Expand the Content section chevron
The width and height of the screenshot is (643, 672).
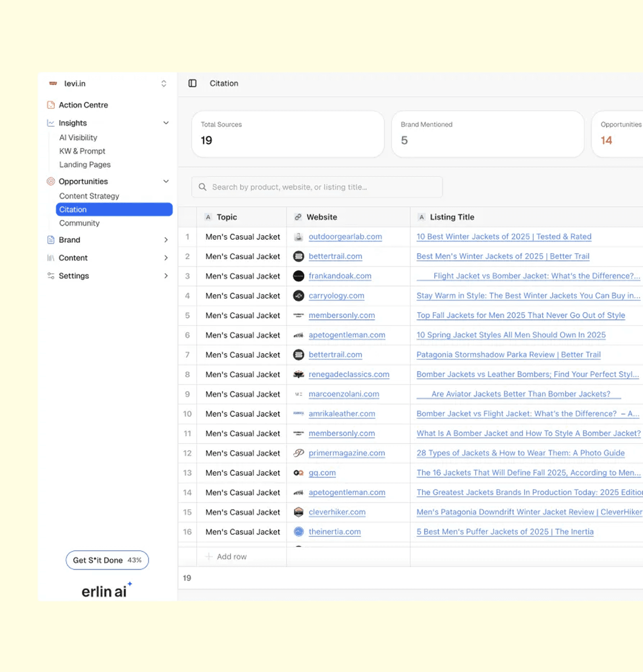[x=166, y=258]
